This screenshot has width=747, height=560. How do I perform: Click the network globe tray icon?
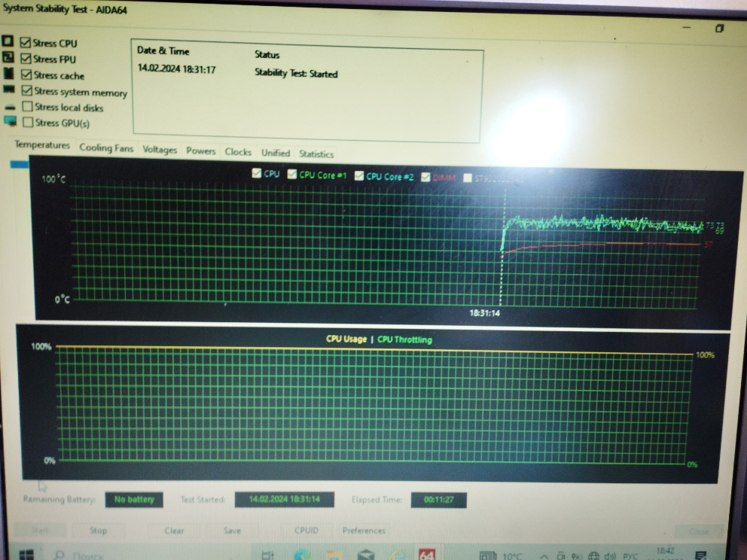click(593, 555)
